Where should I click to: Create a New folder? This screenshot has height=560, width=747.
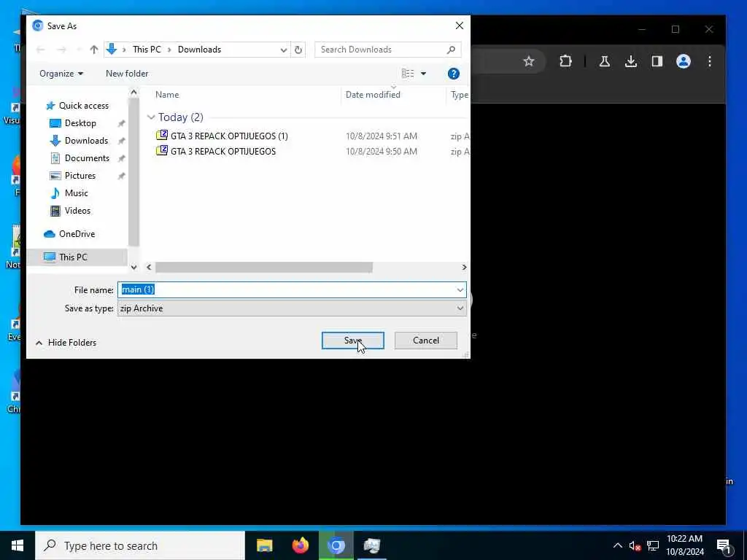point(127,74)
